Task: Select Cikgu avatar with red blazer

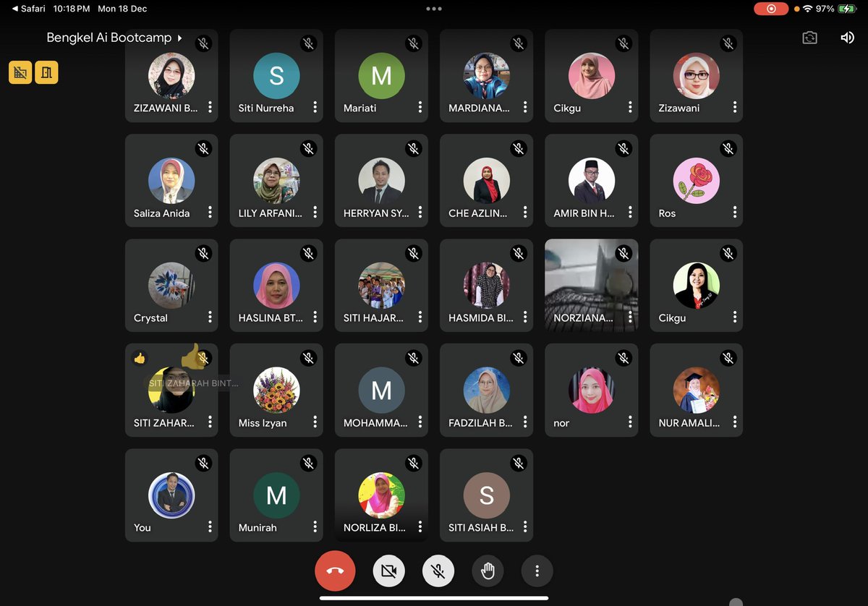Action: [x=696, y=285]
